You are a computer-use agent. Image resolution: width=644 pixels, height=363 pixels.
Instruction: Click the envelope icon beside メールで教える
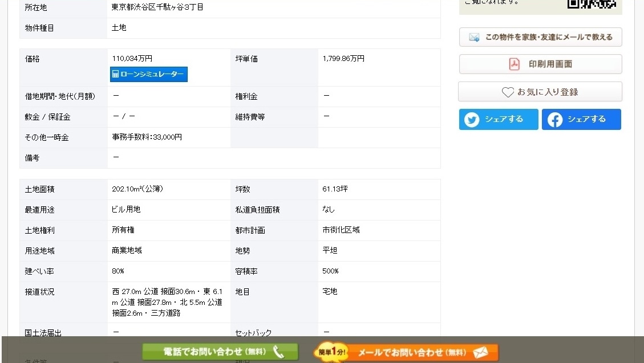[475, 37]
